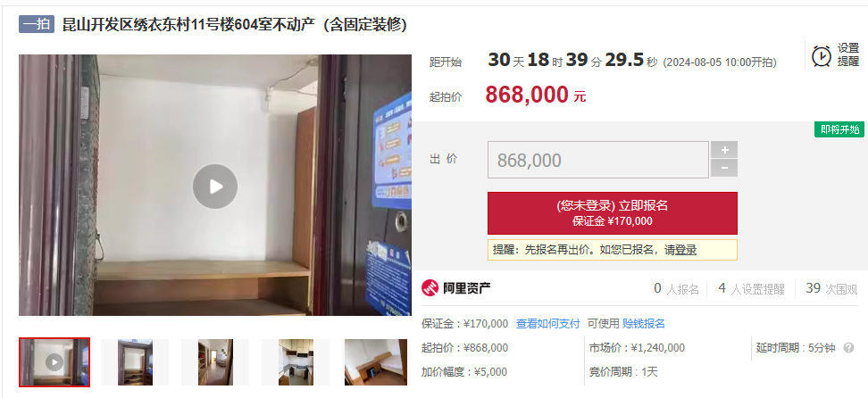Select the second doorway thumbnail

click(x=135, y=362)
